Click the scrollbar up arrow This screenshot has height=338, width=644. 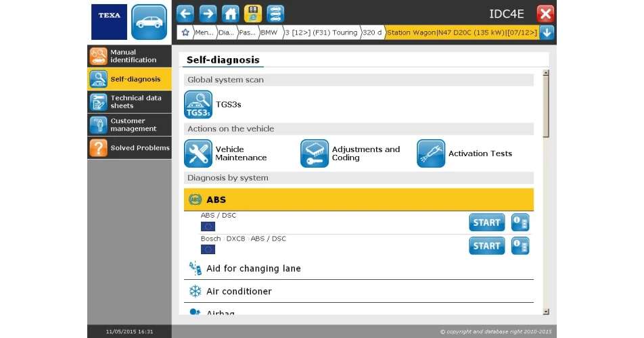click(x=546, y=73)
